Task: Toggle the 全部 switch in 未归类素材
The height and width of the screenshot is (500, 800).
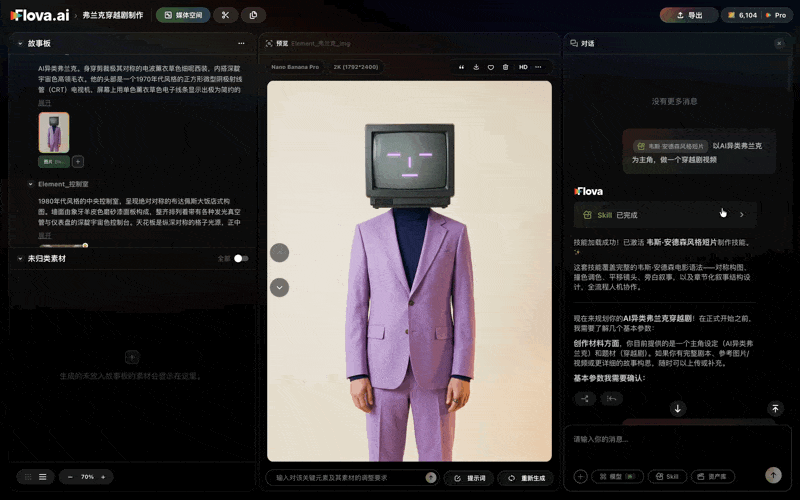Action: click(241, 259)
